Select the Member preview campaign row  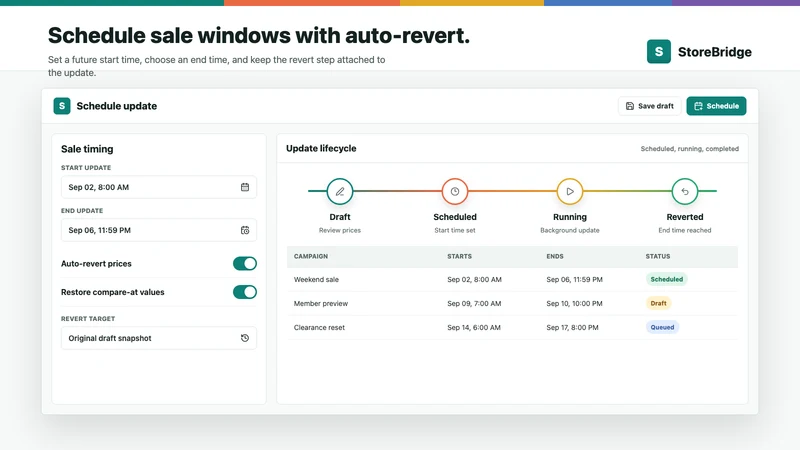(x=512, y=304)
